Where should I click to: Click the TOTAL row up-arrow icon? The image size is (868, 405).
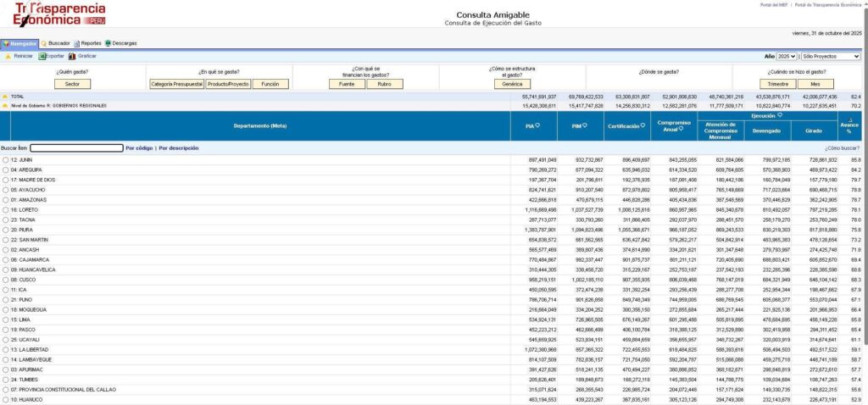[5, 97]
